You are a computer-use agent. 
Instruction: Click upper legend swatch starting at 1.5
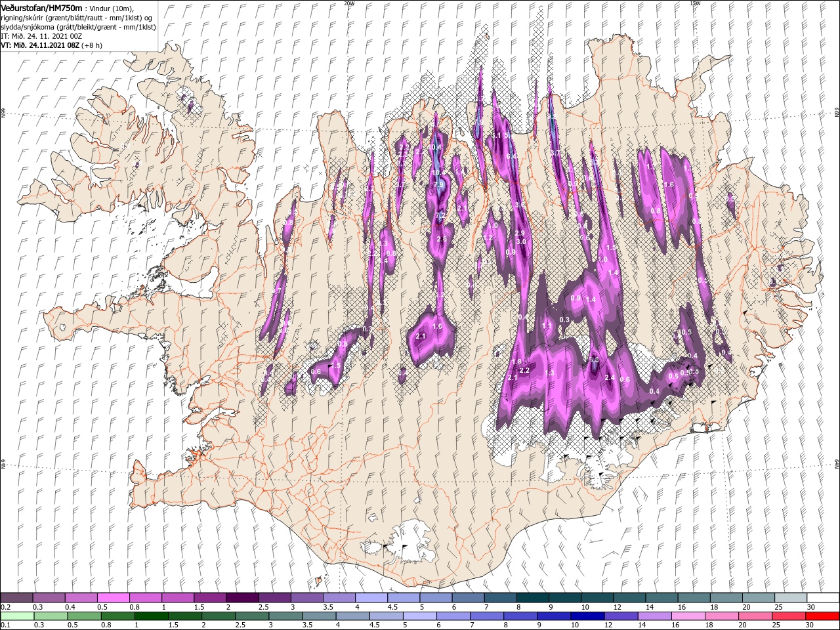[x=210, y=597]
